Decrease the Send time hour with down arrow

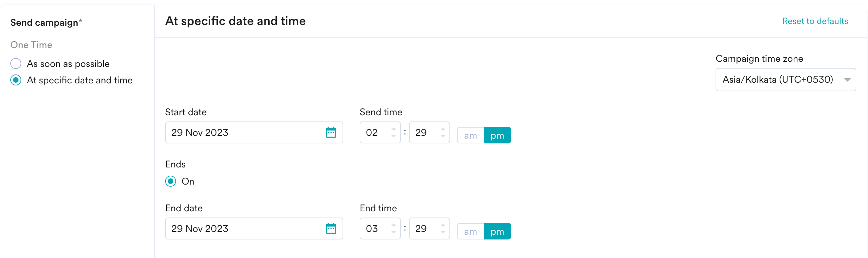click(x=394, y=136)
